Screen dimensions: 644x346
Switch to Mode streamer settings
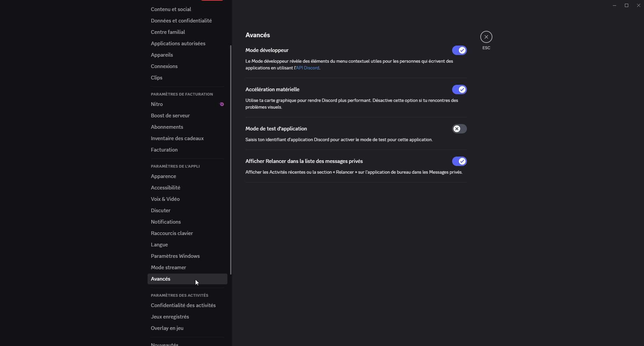coord(168,267)
